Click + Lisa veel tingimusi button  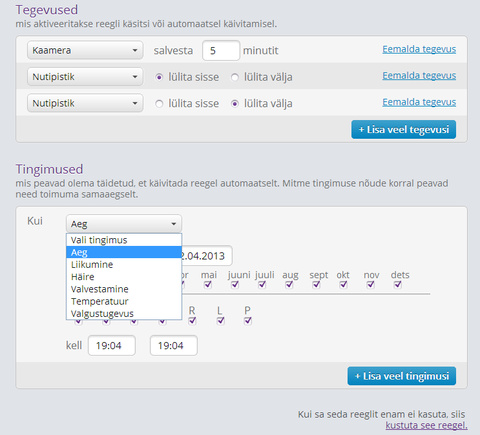tap(402, 376)
